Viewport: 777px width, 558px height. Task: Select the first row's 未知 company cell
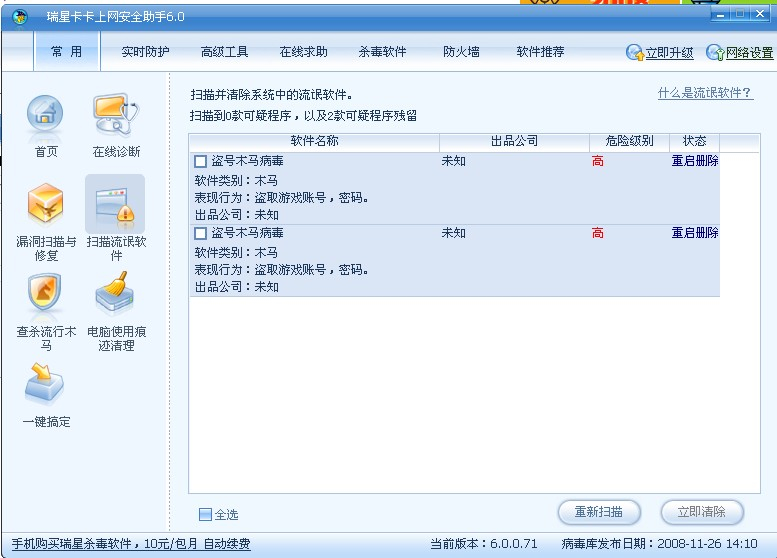coord(453,161)
